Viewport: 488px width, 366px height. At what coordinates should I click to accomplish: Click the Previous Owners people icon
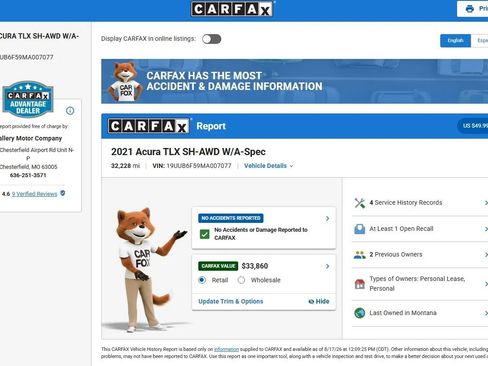click(x=360, y=255)
